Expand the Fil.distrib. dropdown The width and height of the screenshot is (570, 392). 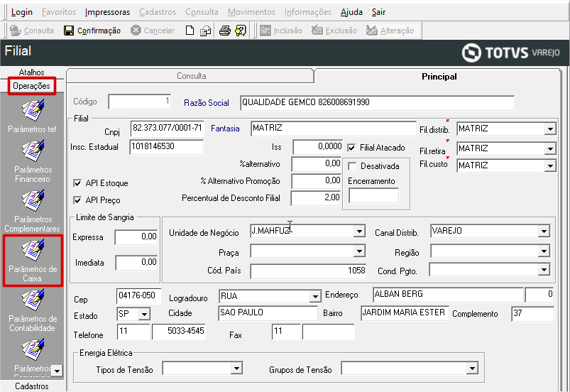550,129
